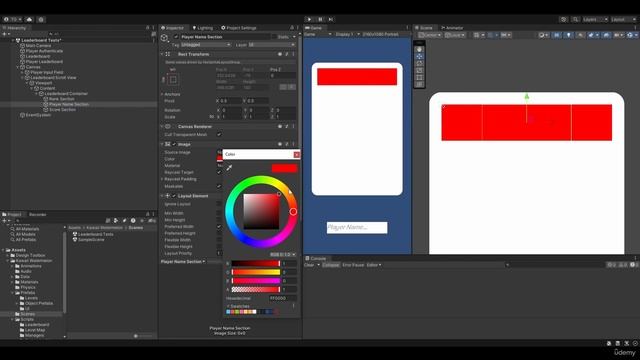Toggle Collapse button in Console

[331, 265]
